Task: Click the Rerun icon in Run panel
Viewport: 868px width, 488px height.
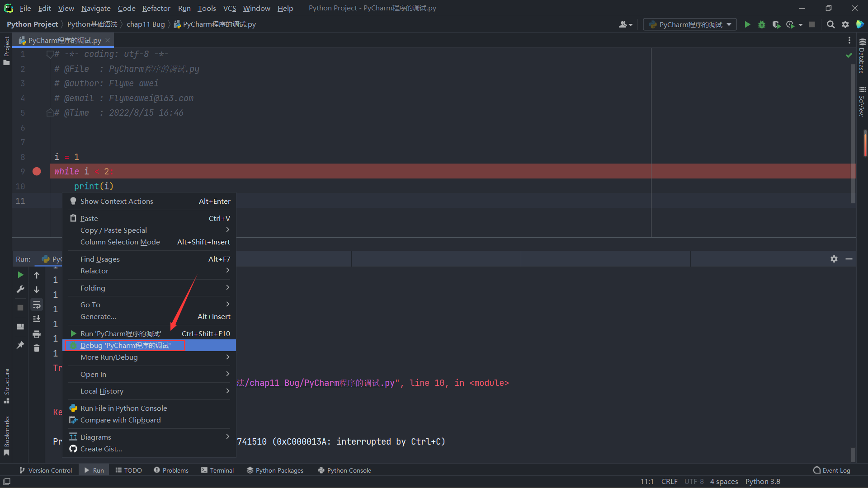Action: (x=20, y=275)
